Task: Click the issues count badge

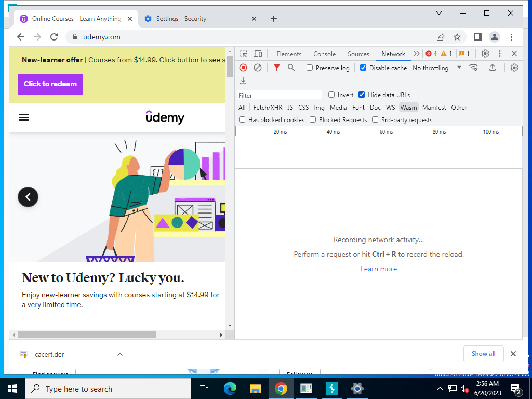Action: point(464,54)
